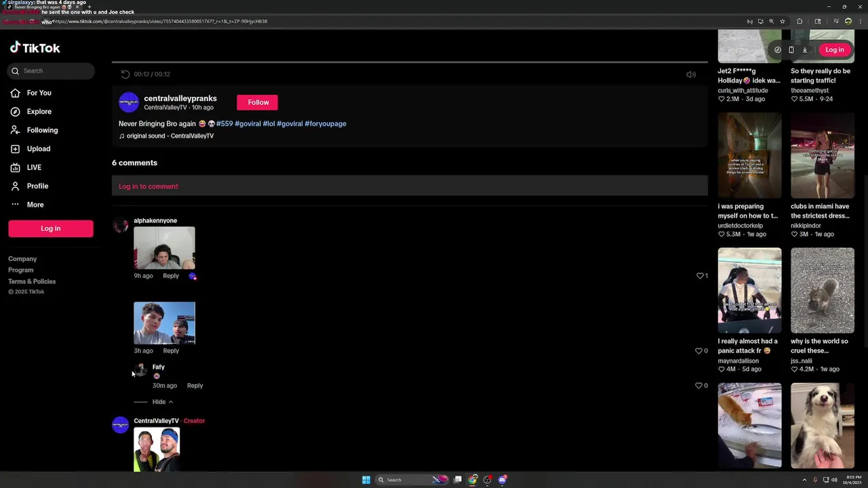Click the top-right Log in button
The image size is (868, 488).
click(x=835, y=49)
